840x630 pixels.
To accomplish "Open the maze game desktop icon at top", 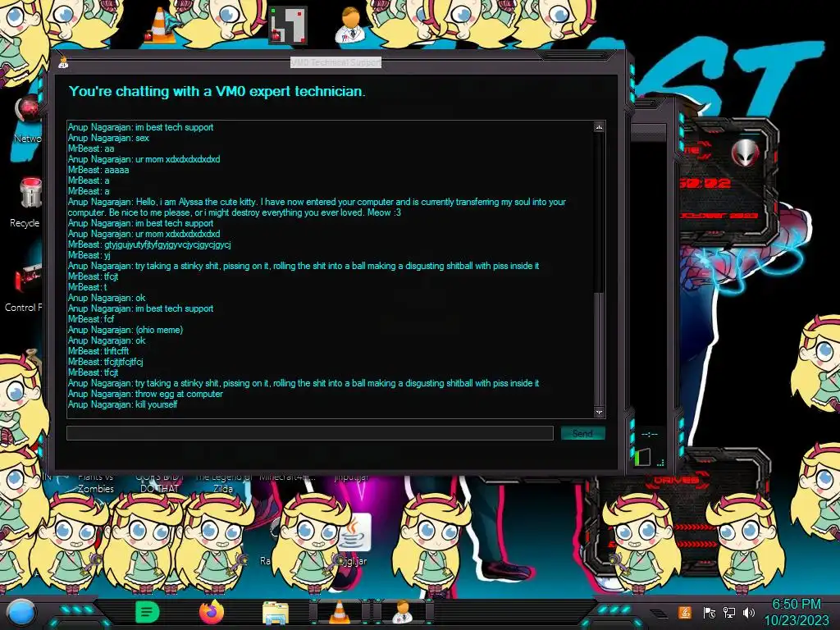I will (x=288, y=25).
